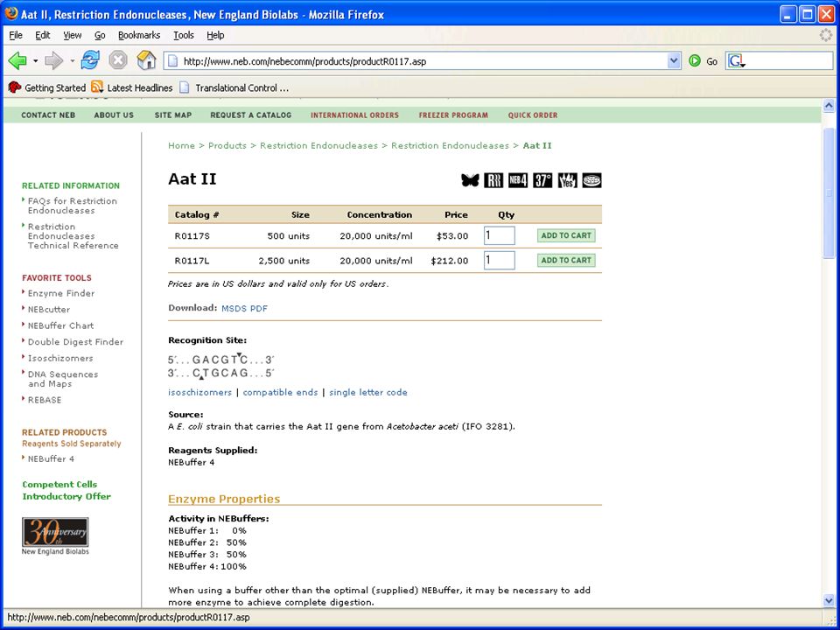Go to Contact NEB page

pos(48,115)
